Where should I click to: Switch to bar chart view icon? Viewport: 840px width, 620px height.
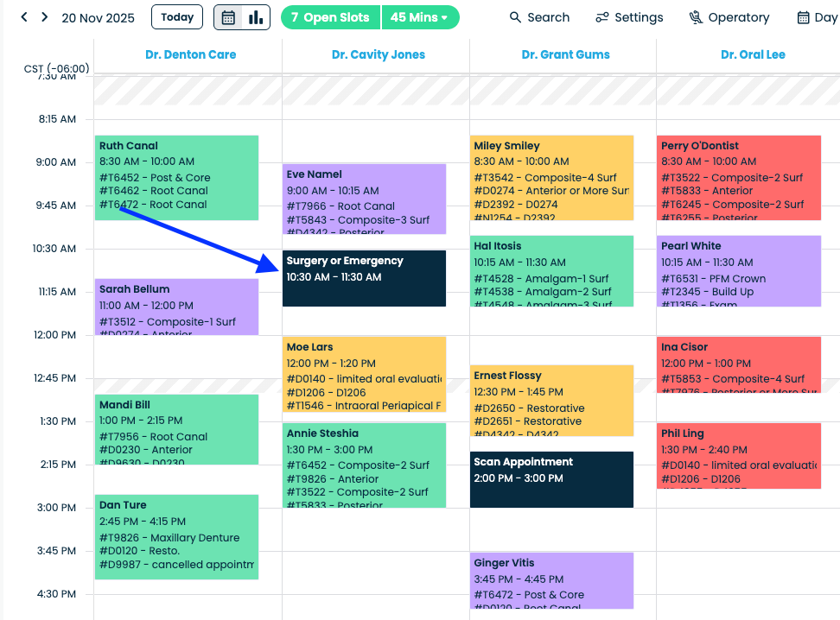[256, 17]
